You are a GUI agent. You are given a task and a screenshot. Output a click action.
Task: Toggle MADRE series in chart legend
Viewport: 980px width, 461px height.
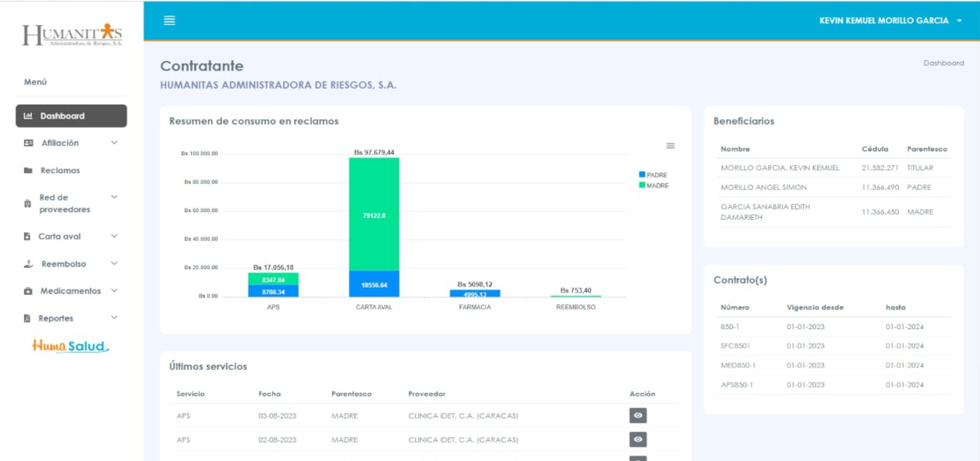[x=653, y=185]
